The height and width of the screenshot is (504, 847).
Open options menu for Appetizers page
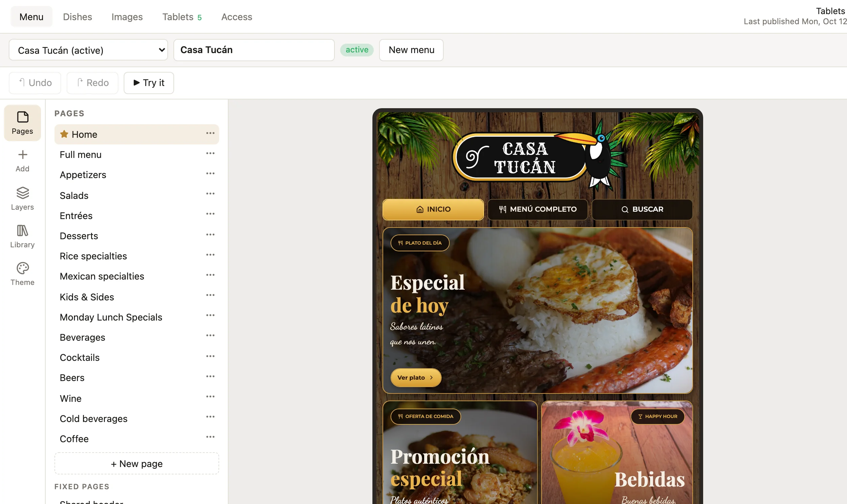[x=210, y=174]
